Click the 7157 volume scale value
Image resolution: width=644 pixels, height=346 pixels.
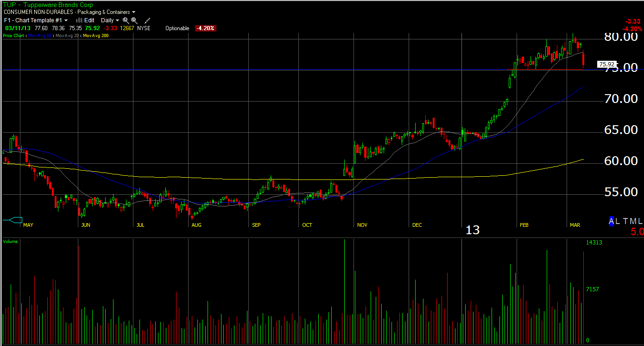[x=593, y=289]
